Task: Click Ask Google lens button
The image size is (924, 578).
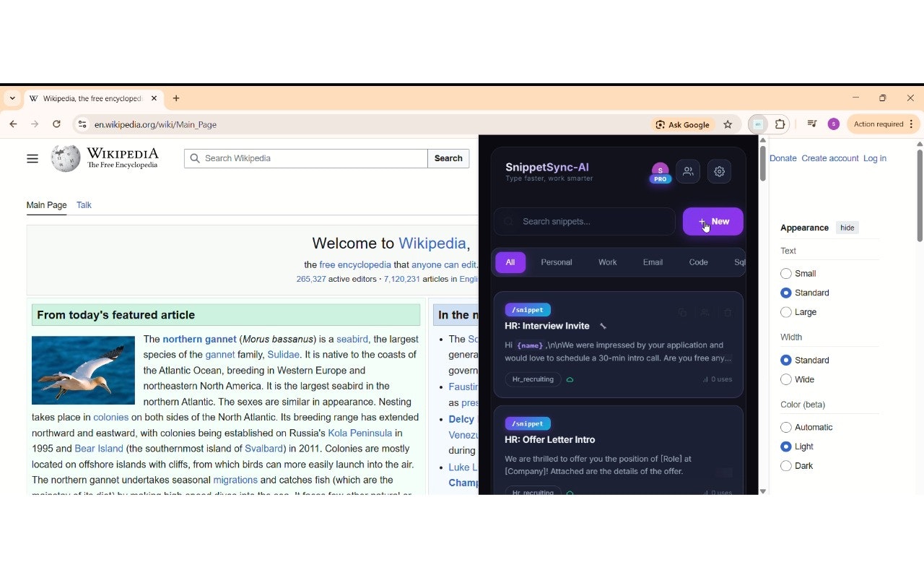Action: point(683,124)
